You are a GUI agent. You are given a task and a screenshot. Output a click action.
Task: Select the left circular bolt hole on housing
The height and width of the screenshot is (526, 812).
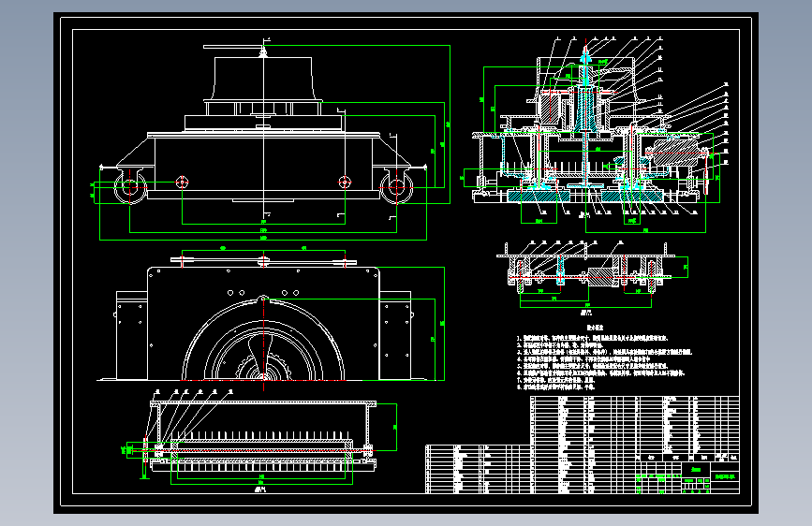click(182, 183)
